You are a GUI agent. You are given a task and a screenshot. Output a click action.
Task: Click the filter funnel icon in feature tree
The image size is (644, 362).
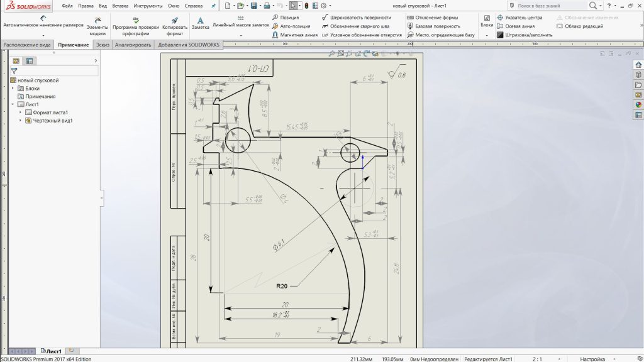(x=14, y=71)
